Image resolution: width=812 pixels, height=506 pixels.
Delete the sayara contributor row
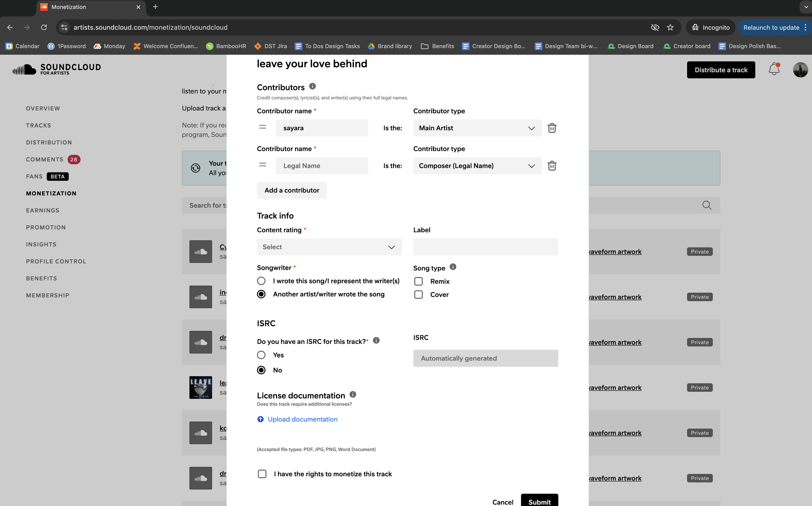pyautogui.click(x=552, y=128)
